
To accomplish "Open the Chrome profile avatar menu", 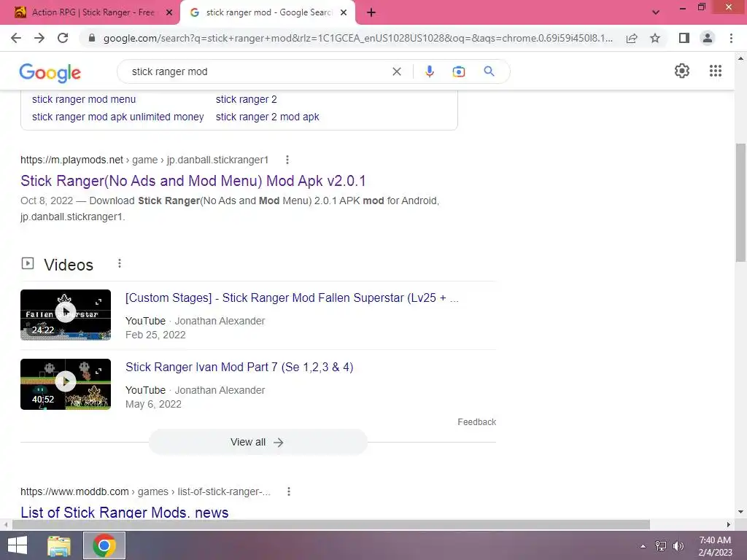I will (x=708, y=38).
